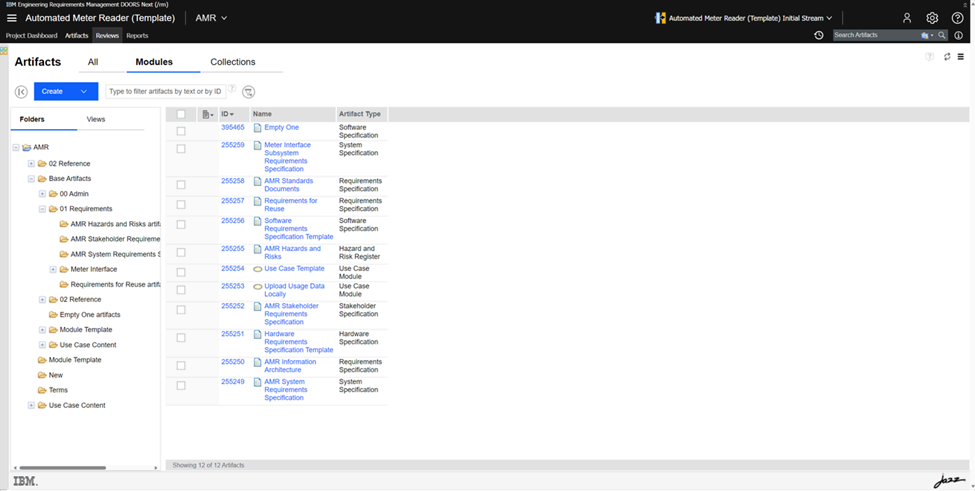Click the Use Case Template oval icon
The image size is (975, 491).
(x=257, y=269)
